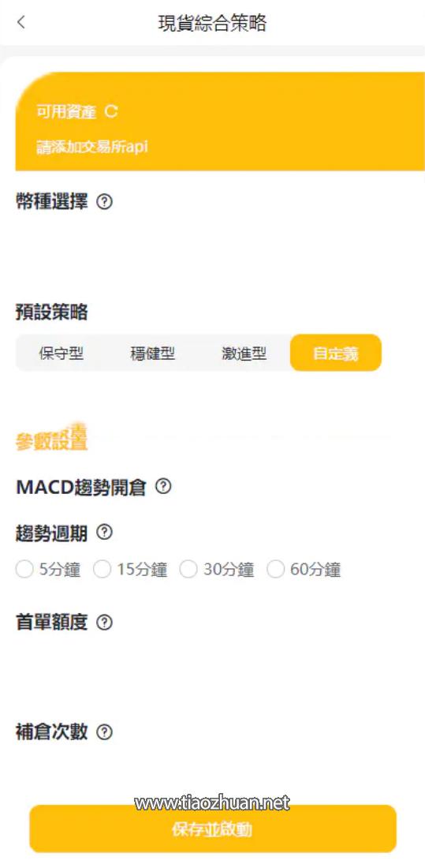Show help for 首單額度
Image resolution: width=425 pixels, height=868 pixels.
[x=105, y=623]
